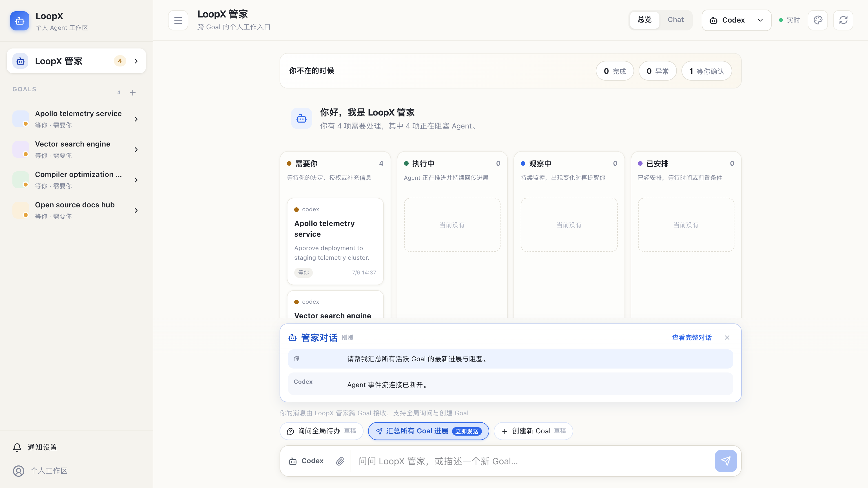Click the 需要你 column header
The width and height of the screenshot is (868, 488).
point(335,164)
